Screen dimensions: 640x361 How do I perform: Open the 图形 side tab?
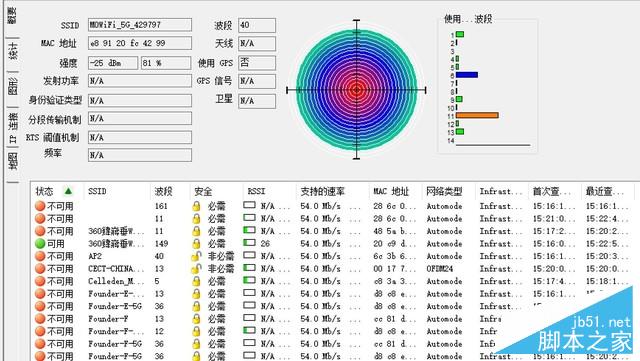13,87
